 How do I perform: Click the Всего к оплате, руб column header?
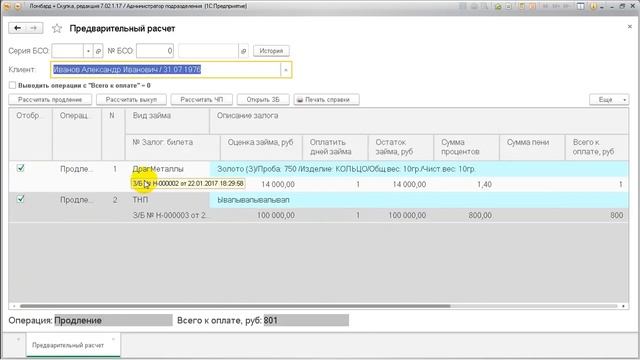(x=597, y=147)
